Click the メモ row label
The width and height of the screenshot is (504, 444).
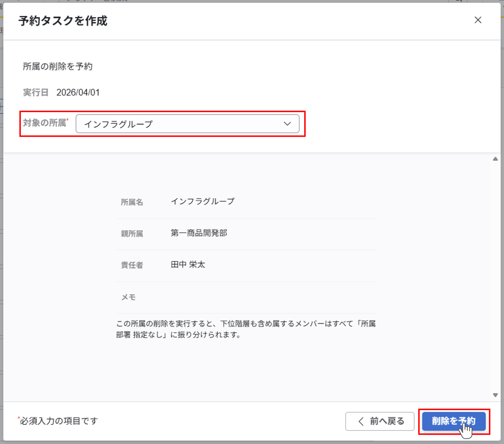pos(129,297)
